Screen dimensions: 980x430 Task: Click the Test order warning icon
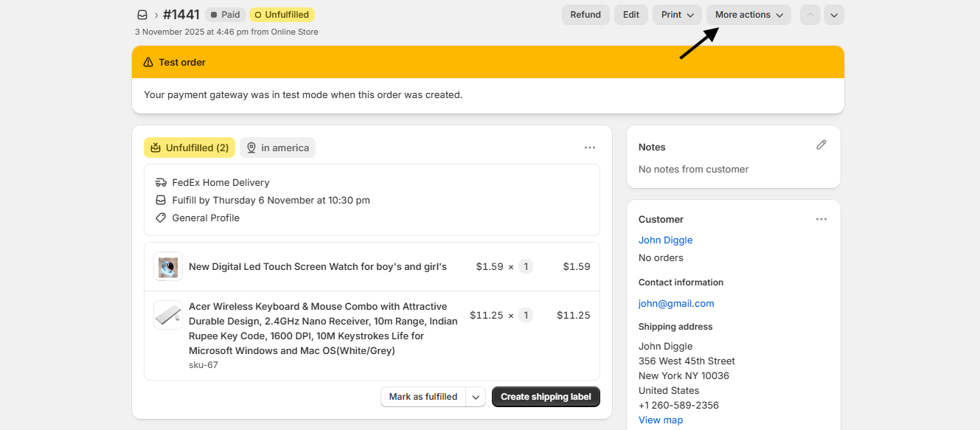[148, 63]
